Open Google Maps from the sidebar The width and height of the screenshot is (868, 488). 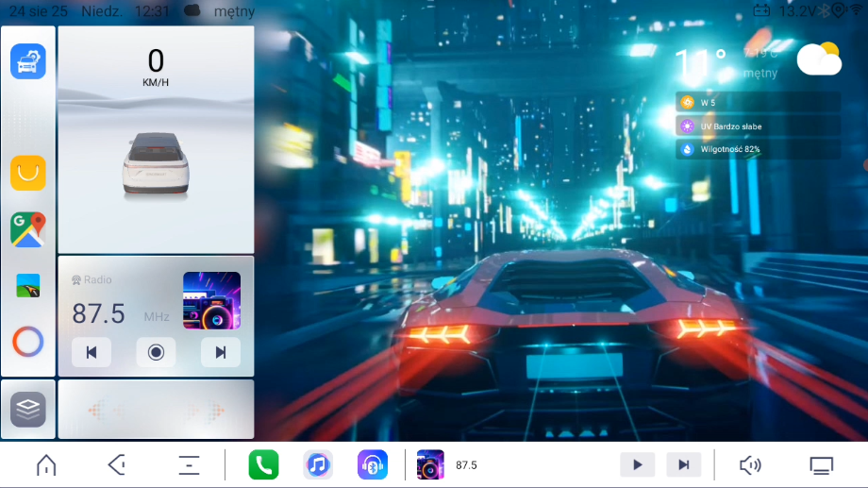pyautogui.click(x=27, y=229)
